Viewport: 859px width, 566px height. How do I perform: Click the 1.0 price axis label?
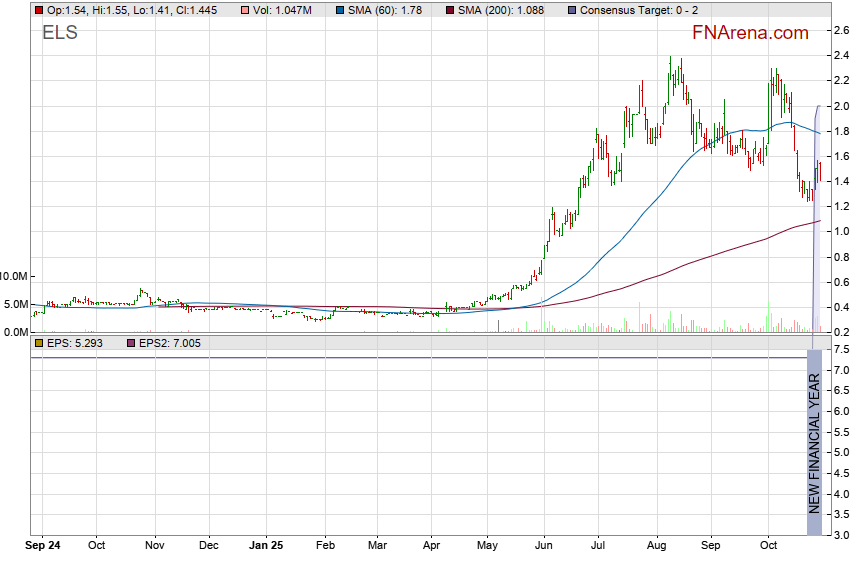click(x=841, y=232)
